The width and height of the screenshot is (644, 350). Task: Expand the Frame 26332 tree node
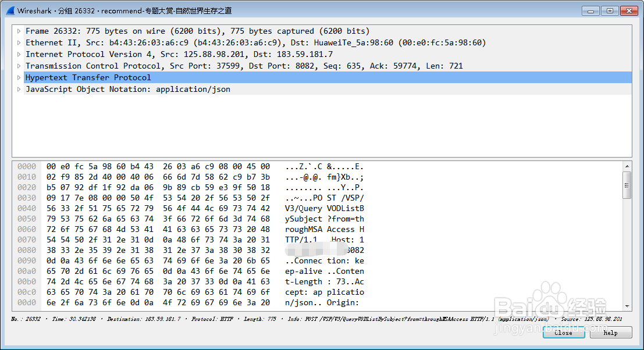[19, 31]
